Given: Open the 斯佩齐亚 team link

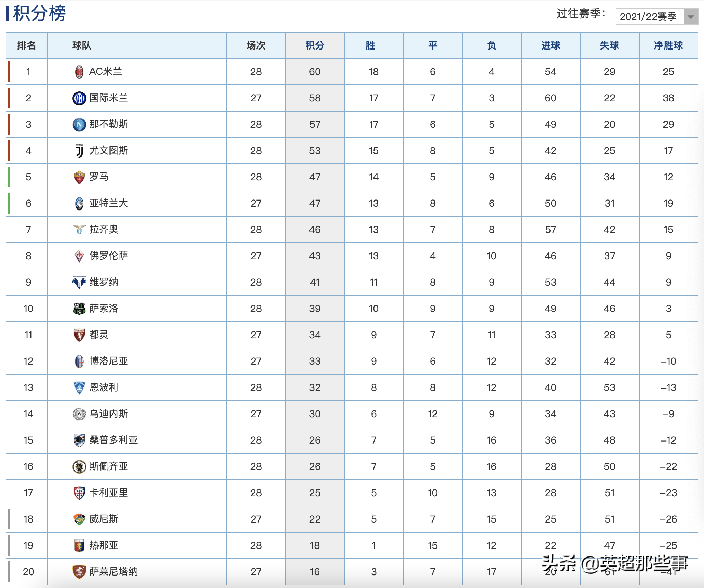Looking at the screenshot, I should click(109, 466).
